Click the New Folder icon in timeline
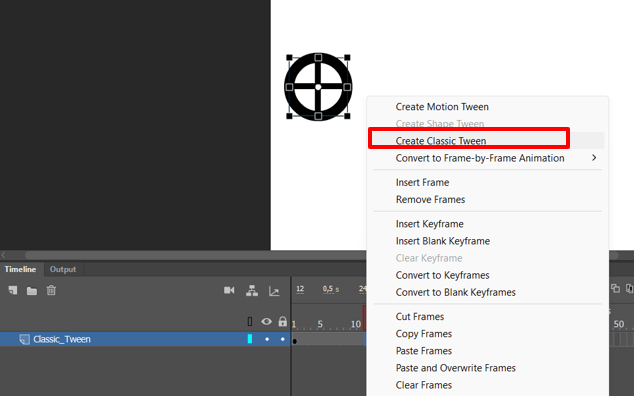 pos(32,290)
